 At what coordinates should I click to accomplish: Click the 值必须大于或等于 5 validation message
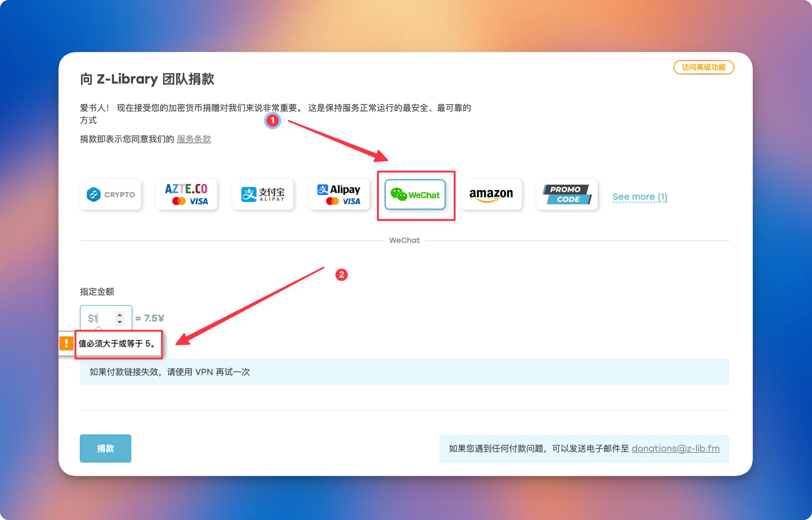(x=117, y=343)
